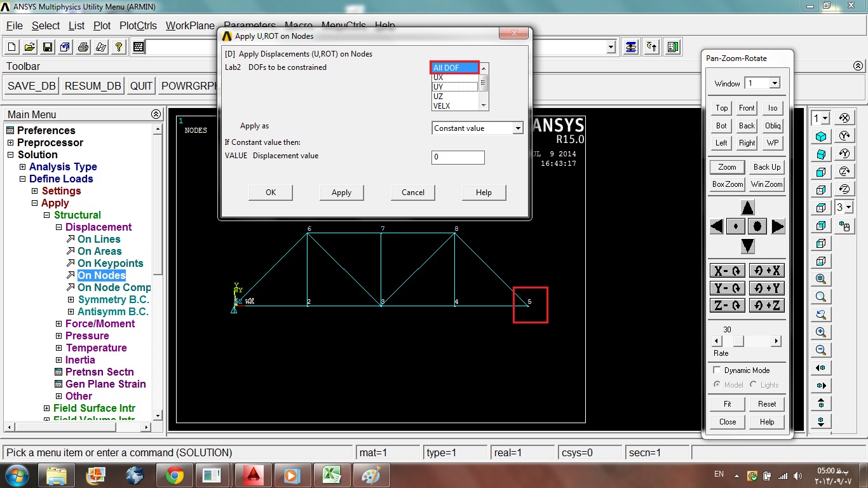Click the Open file folder icon
Viewport: 868px width, 488px height.
click(30, 47)
